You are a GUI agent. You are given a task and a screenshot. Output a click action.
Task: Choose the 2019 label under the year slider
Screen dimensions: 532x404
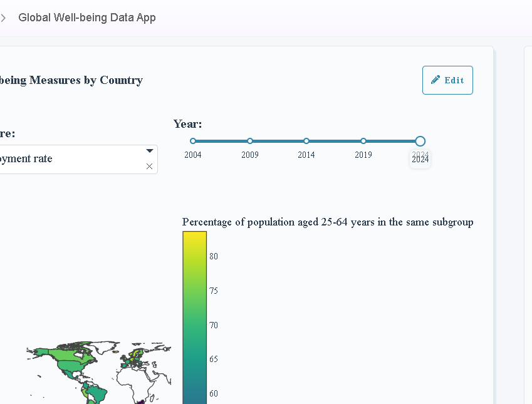point(363,155)
